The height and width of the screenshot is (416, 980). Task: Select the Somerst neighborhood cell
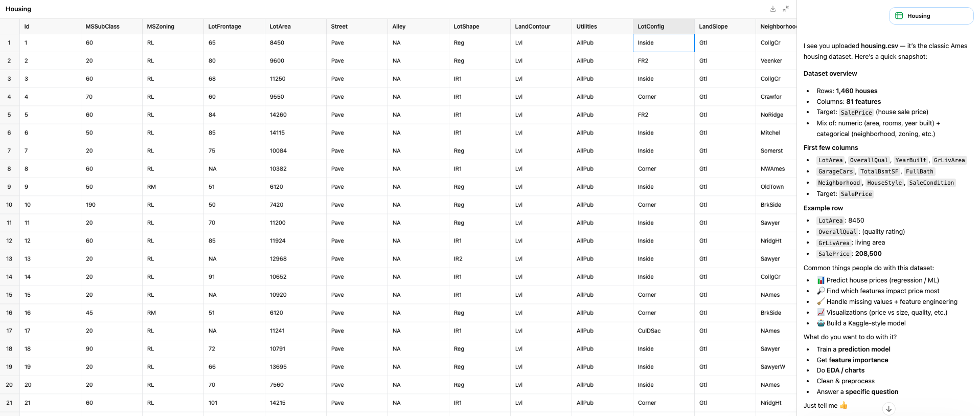click(x=776, y=151)
